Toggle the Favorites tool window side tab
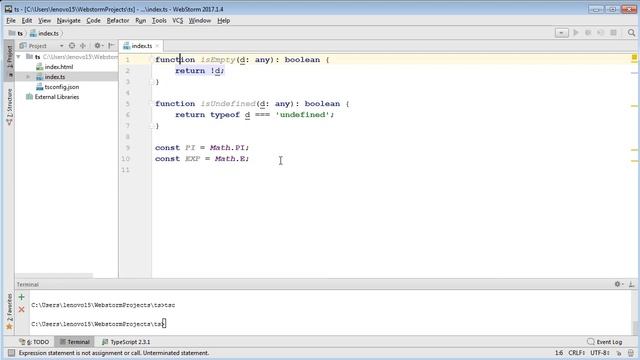This screenshot has height=360, width=640. 9,312
